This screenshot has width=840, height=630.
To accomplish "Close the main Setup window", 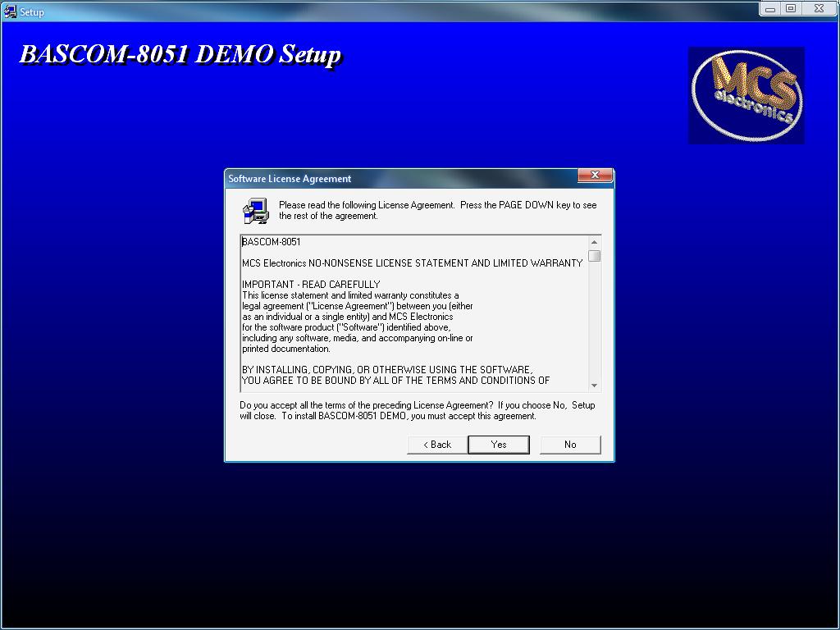I will coord(819,9).
